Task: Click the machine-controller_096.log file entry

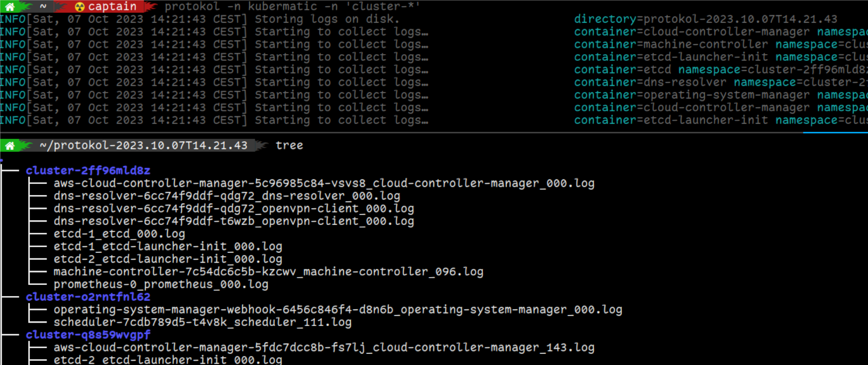Action: [268, 272]
